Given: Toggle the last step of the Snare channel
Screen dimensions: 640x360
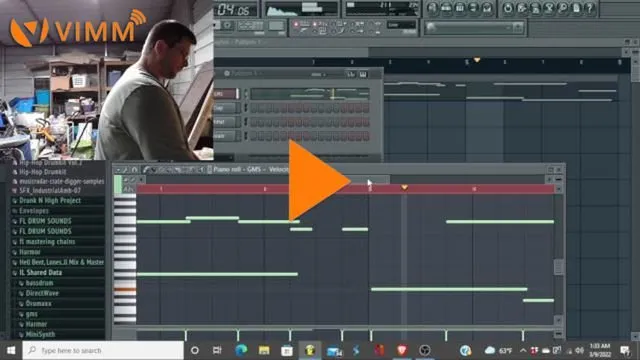Looking at the screenshot, I should [366, 136].
